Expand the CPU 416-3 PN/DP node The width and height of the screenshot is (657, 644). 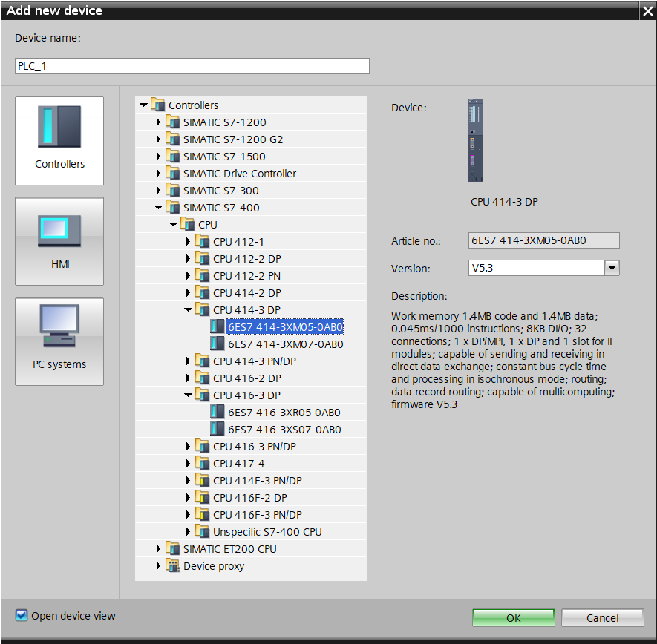coord(188,447)
